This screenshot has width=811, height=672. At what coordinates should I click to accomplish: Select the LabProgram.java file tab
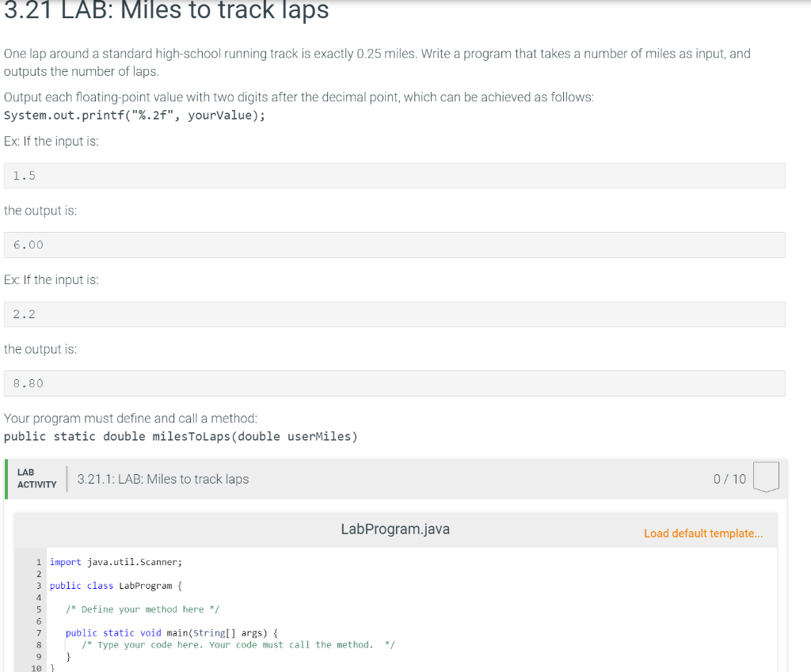pos(394,529)
